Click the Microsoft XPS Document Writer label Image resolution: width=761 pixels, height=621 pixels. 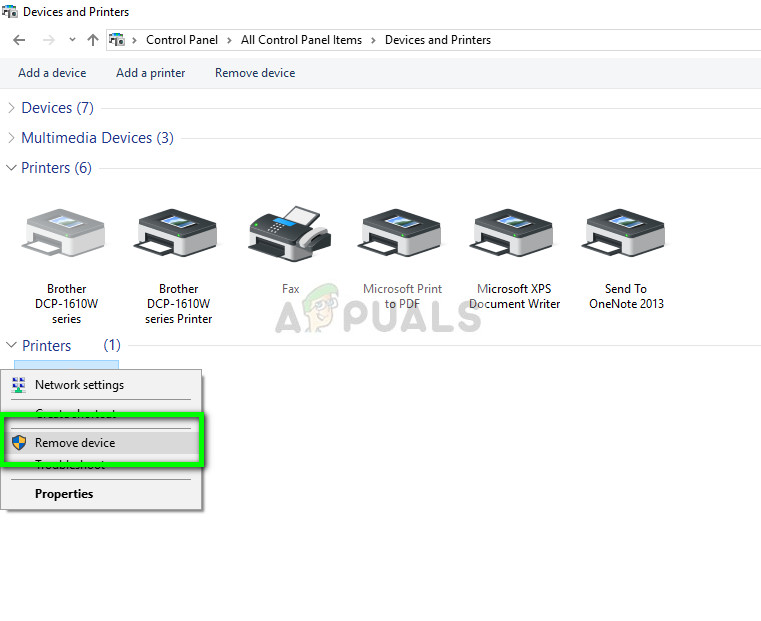[x=514, y=296]
